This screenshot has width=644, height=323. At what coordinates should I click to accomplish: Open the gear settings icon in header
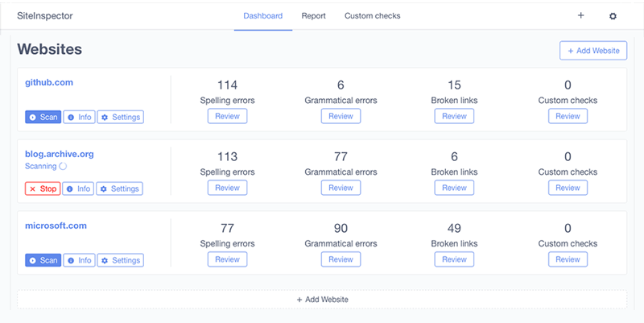[613, 16]
